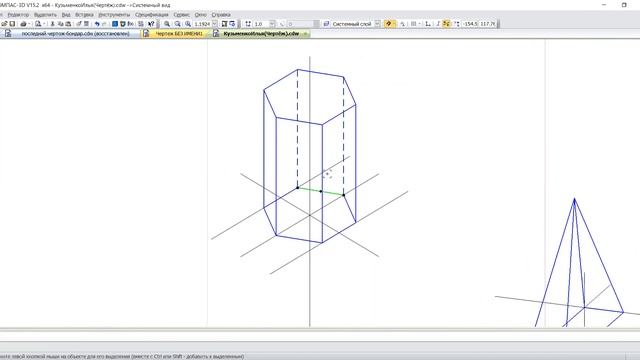640x360 pixels.
Task: Click the show all fit icon
Action: (224, 24)
